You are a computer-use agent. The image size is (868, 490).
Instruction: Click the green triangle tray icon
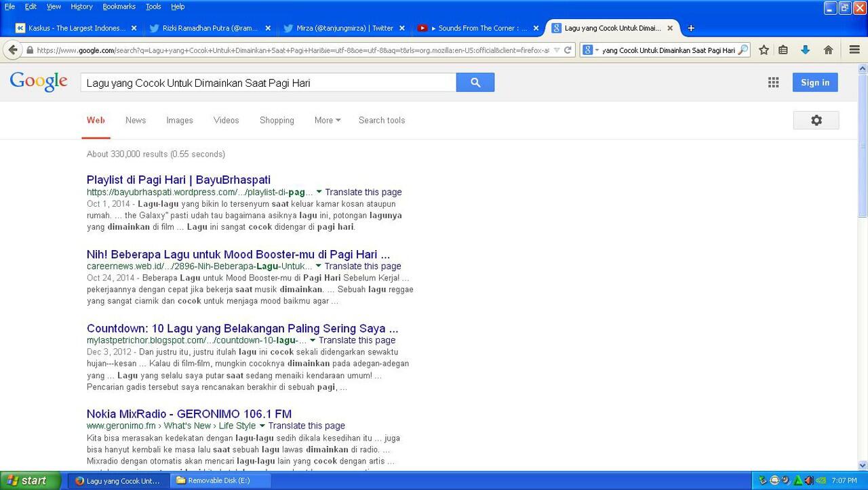[x=797, y=481]
